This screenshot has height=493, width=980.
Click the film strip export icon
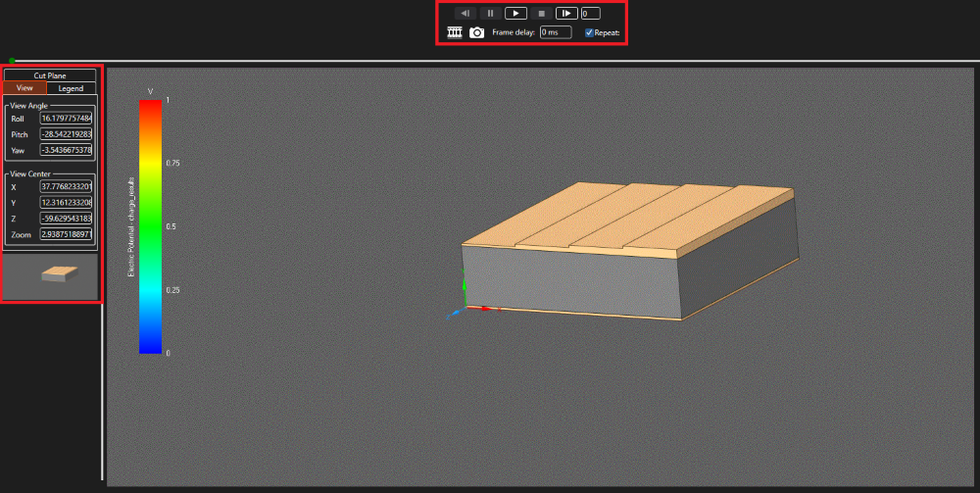pyautogui.click(x=455, y=32)
